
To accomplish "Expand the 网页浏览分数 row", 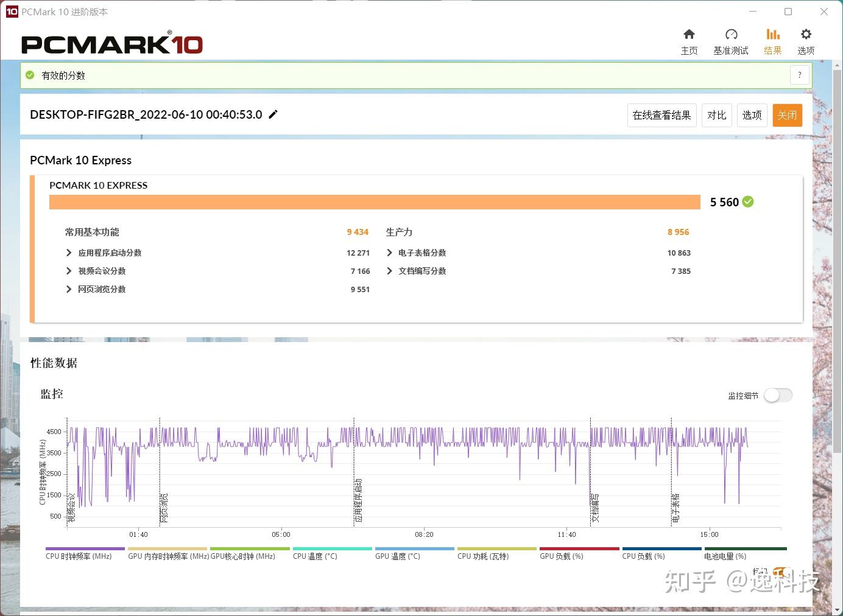I will coord(69,289).
